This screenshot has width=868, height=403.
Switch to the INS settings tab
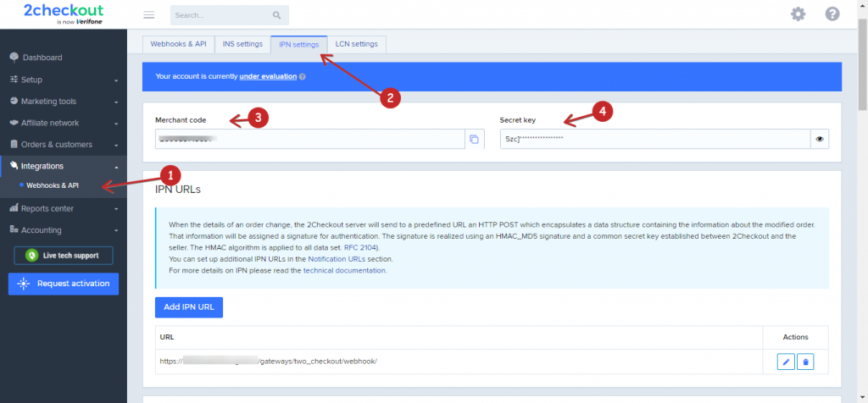(241, 44)
